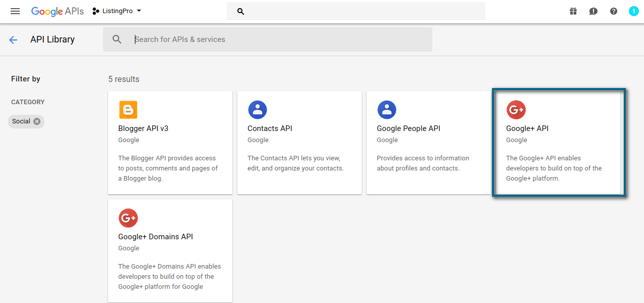Open the feedback alert icon

pos(593,11)
